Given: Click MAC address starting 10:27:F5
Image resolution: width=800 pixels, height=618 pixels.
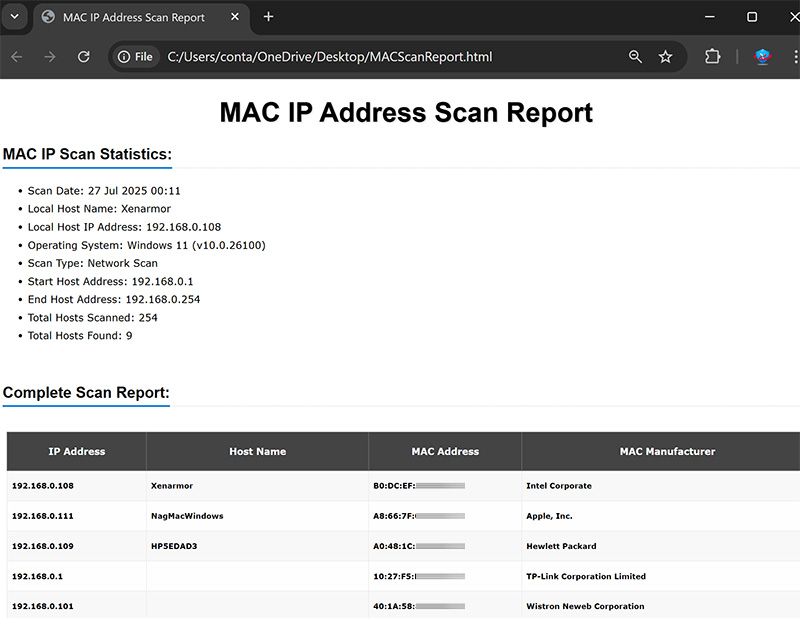Looking at the screenshot, I should click(x=419, y=576).
